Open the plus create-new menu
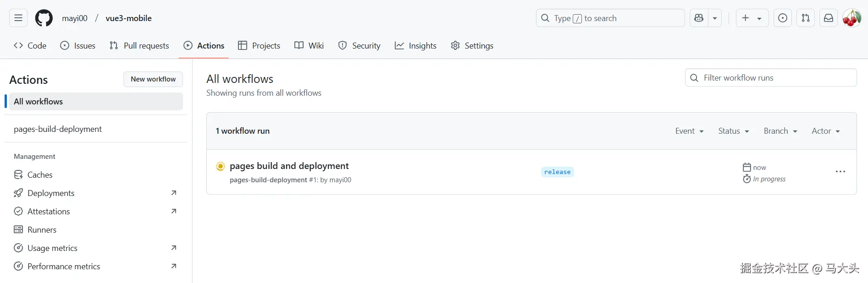This screenshot has width=868, height=283. [x=752, y=18]
